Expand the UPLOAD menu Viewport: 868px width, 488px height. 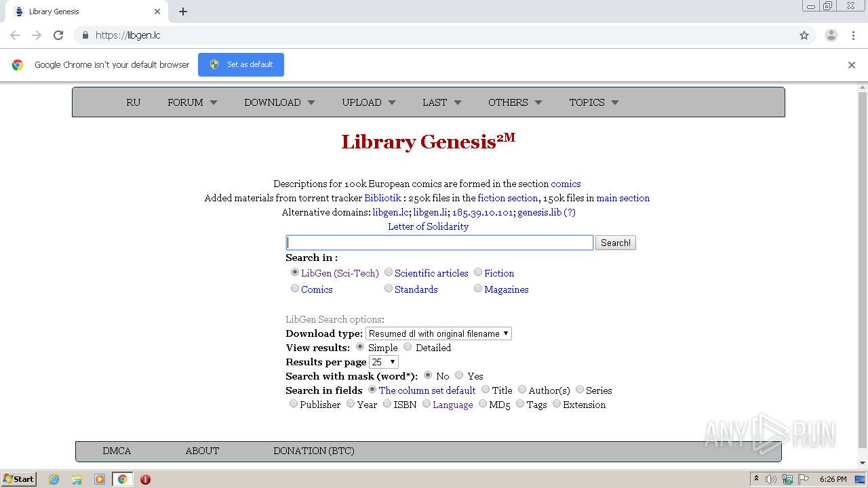tap(369, 102)
